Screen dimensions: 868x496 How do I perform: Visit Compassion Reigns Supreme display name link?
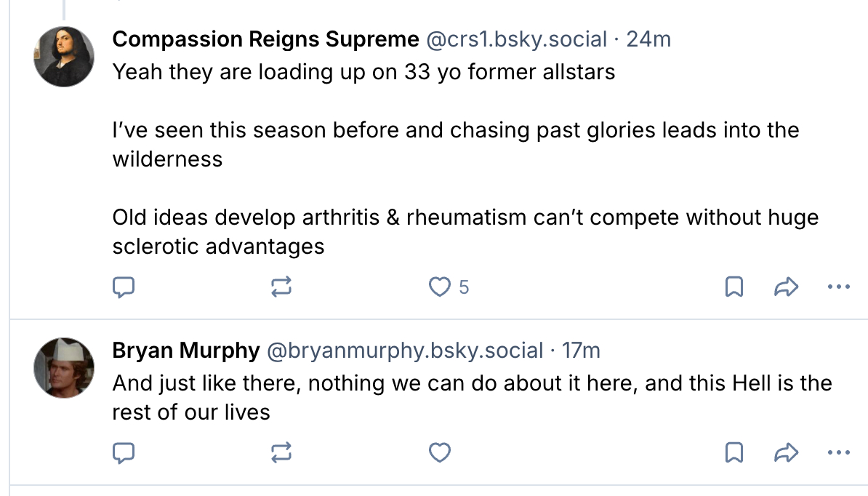(265, 39)
